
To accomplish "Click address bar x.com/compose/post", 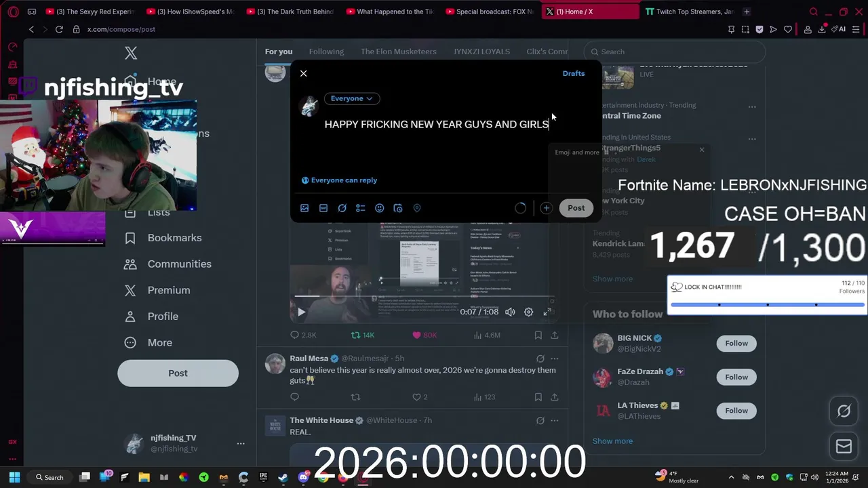I will (x=121, y=29).
